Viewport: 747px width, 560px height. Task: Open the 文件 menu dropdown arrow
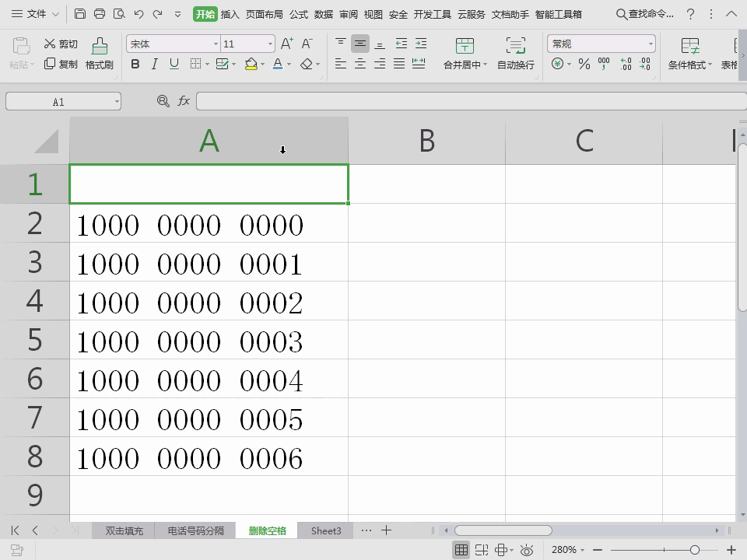(x=55, y=14)
